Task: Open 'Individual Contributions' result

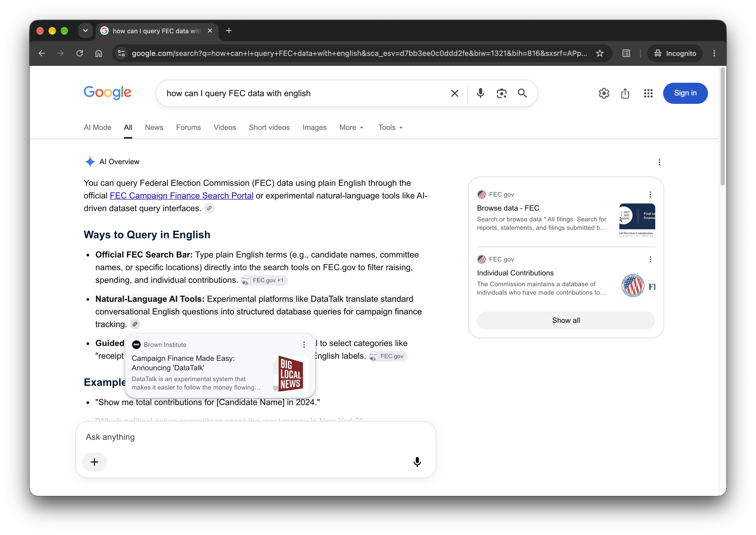Action: tap(515, 273)
